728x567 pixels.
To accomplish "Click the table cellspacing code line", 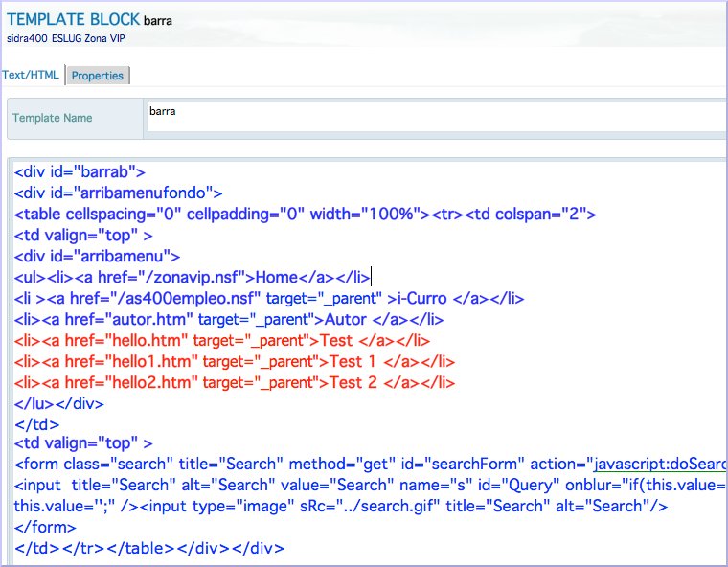I will tap(305, 215).
